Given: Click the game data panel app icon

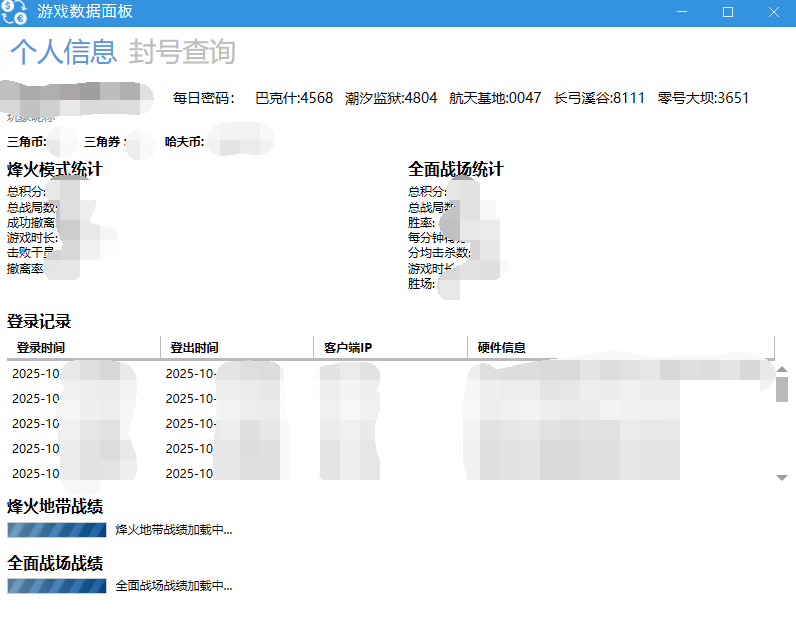Looking at the screenshot, I should (14, 12).
